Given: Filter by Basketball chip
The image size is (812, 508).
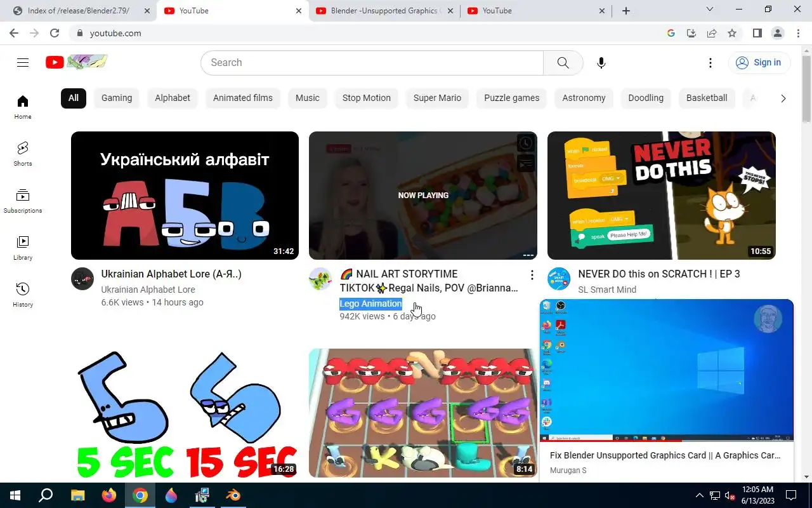Looking at the screenshot, I should [x=707, y=98].
